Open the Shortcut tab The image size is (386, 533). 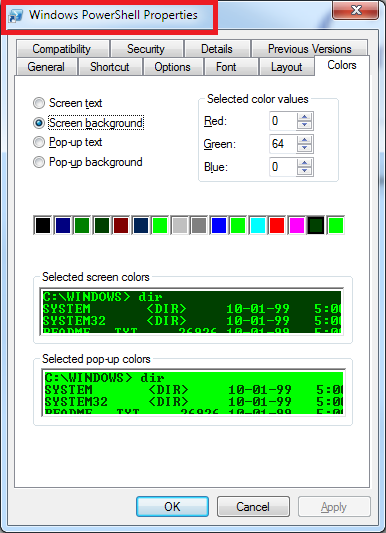(x=110, y=67)
